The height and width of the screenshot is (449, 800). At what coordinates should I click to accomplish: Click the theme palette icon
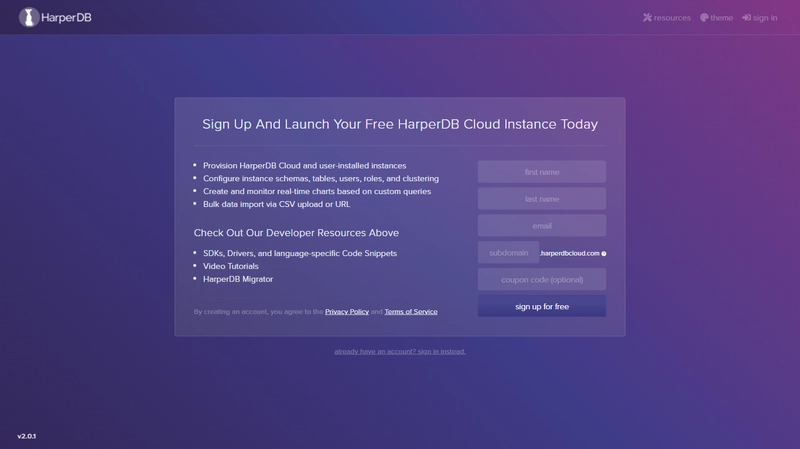click(704, 18)
